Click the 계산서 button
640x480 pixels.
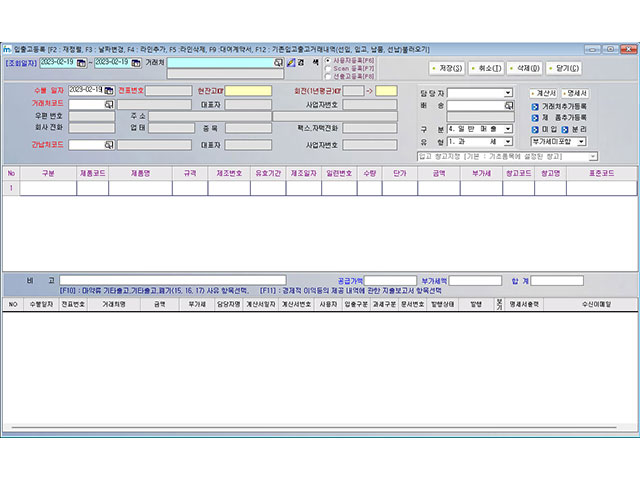[x=544, y=93]
